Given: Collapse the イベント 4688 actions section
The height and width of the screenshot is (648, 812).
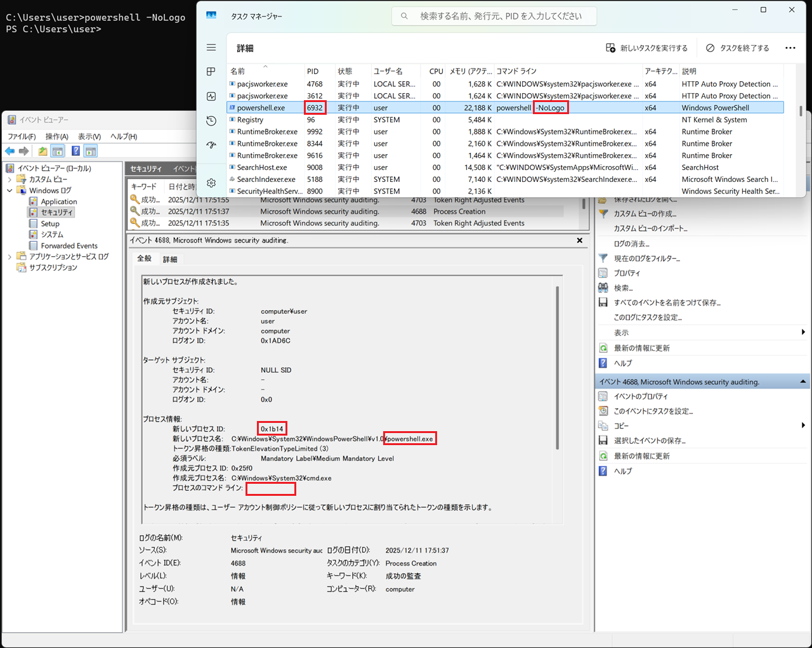Looking at the screenshot, I should [802, 382].
